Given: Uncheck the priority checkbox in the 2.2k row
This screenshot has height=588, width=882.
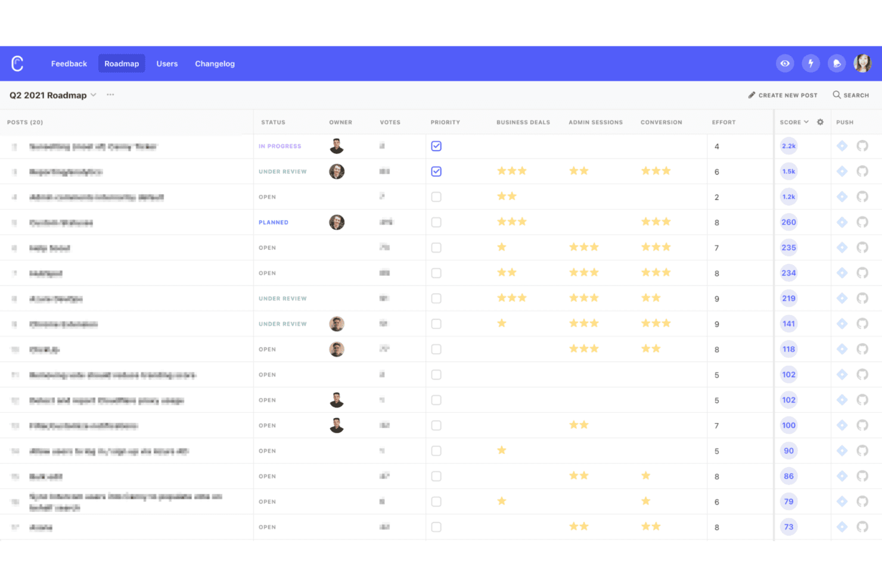Looking at the screenshot, I should coord(436,146).
